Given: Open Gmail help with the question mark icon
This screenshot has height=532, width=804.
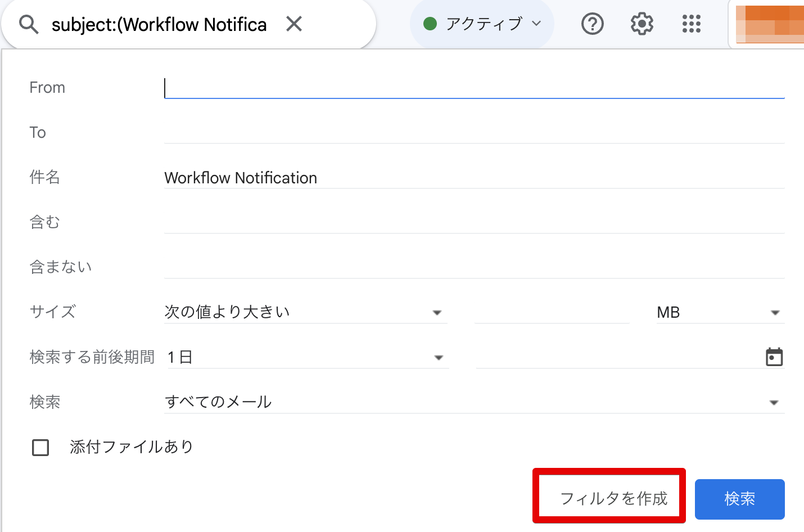Looking at the screenshot, I should pyautogui.click(x=592, y=24).
